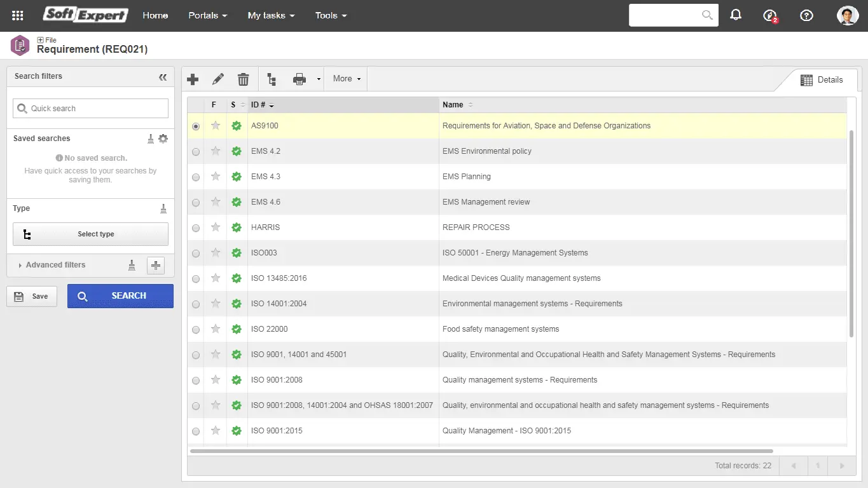This screenshot has height=488, width=868.
Task: Expand the Advanced filters section
Action: coord(55,265)
